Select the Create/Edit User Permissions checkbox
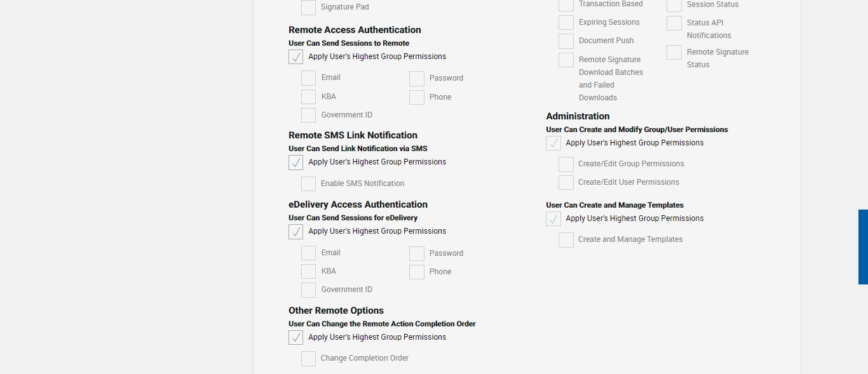 [x=566, y=183]
